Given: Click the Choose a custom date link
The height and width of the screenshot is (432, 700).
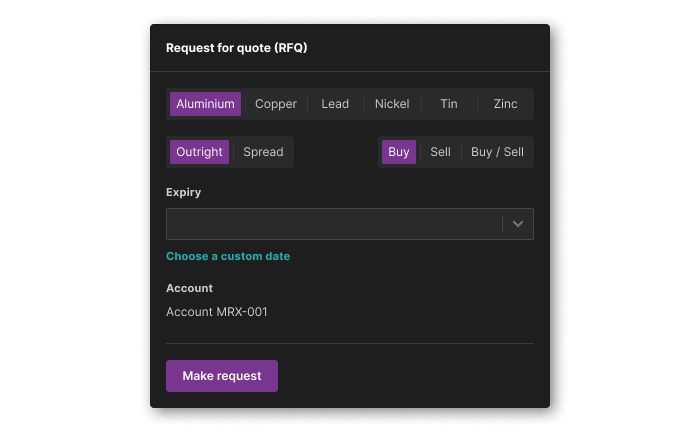Looking at the screenshot, I should pyautogui.click(x=228, y=256).
